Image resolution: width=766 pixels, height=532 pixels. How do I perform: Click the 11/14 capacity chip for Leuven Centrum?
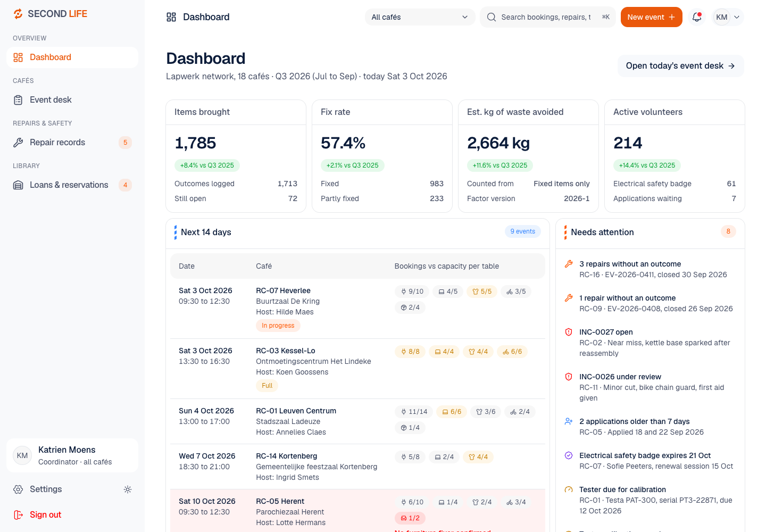tap(414, 412)
